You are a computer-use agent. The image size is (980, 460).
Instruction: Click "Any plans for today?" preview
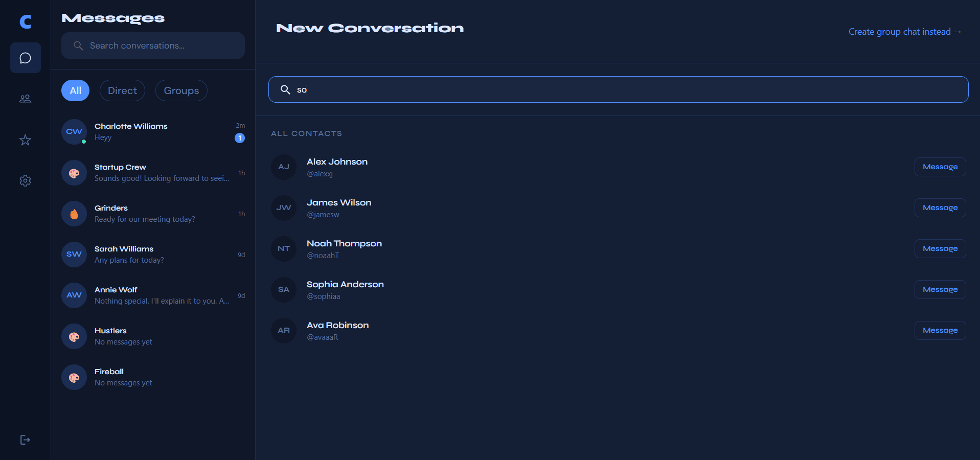tap(129, 260)
